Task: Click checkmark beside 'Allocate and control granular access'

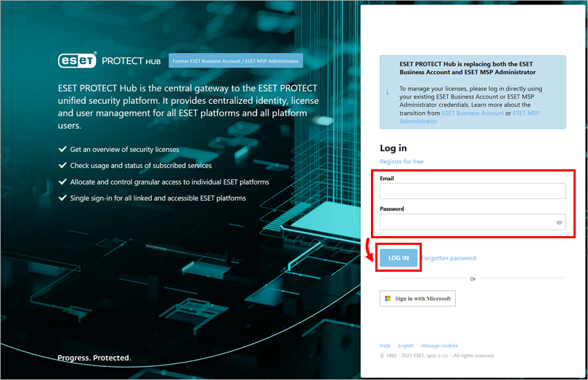Action: pyautogui.click(x=62, y=182)
